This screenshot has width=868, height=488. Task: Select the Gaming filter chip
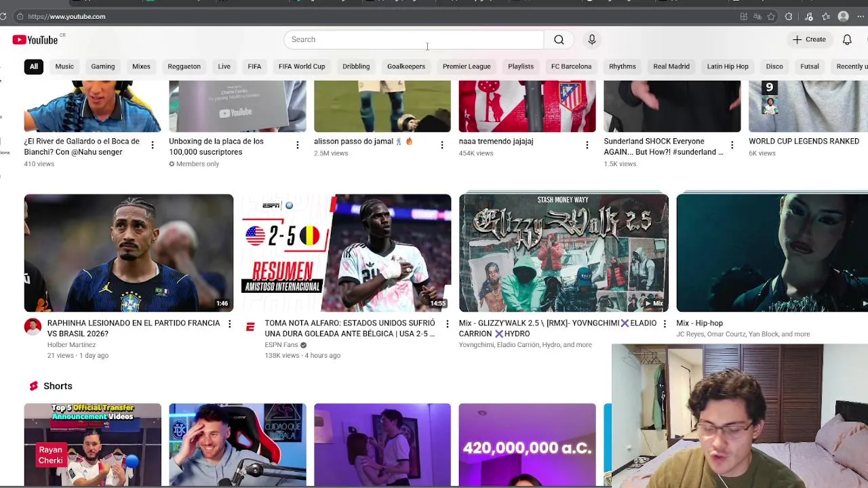point(103,66)
